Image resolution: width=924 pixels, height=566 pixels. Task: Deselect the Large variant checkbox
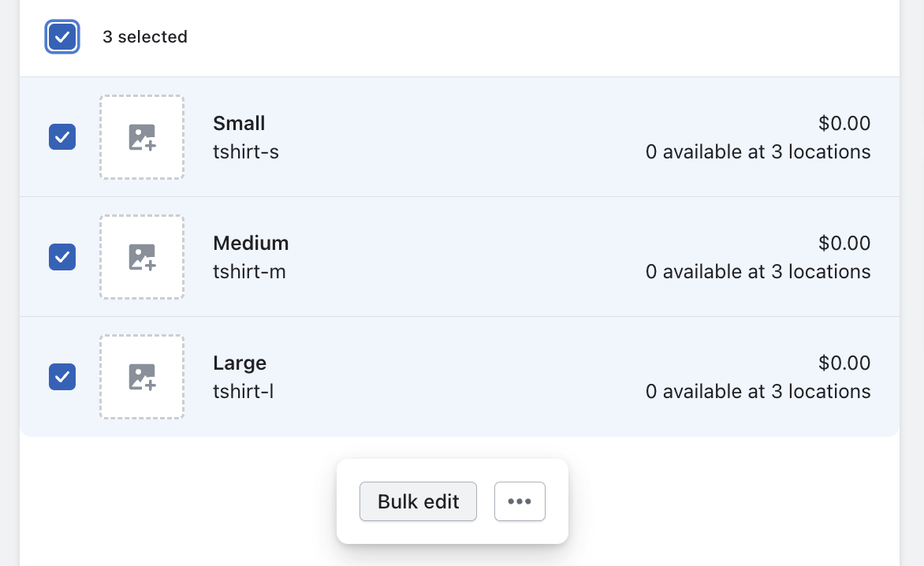pos(62,377)
